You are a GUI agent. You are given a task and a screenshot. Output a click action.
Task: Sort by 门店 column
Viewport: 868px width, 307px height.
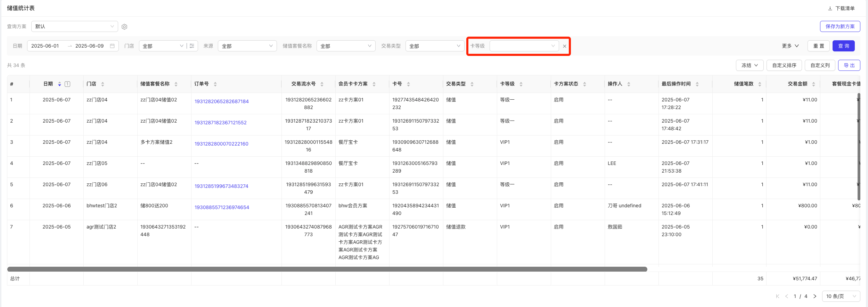(103, 84)
